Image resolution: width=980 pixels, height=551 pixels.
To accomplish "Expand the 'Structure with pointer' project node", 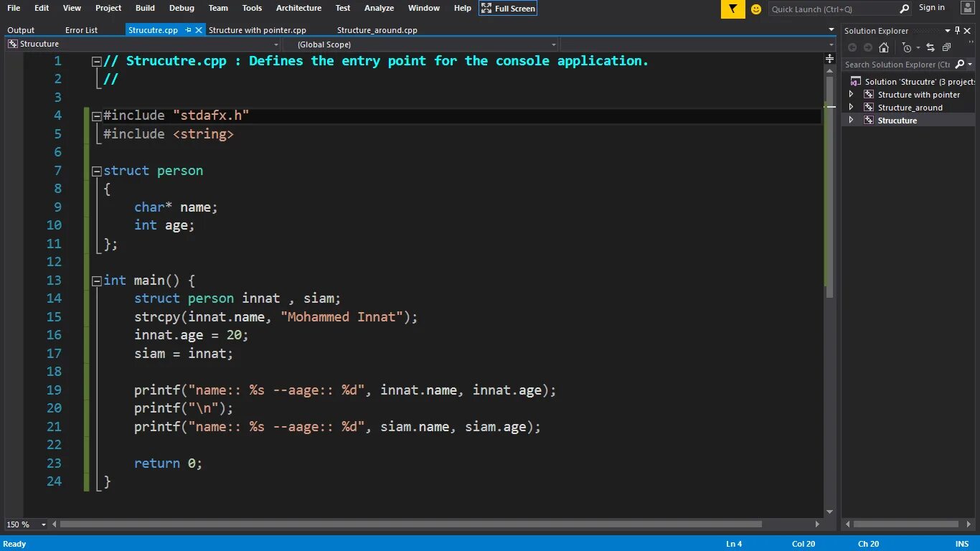I will point(852,94).
